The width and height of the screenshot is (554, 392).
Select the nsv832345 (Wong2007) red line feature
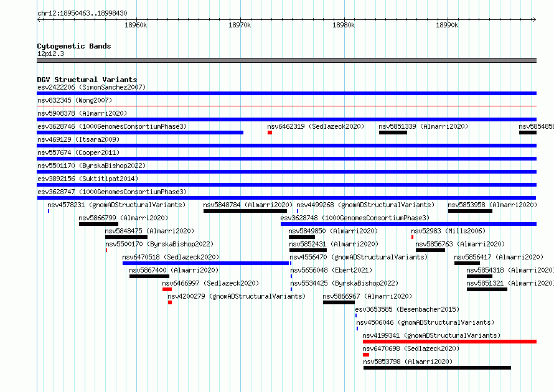point(286,106)
